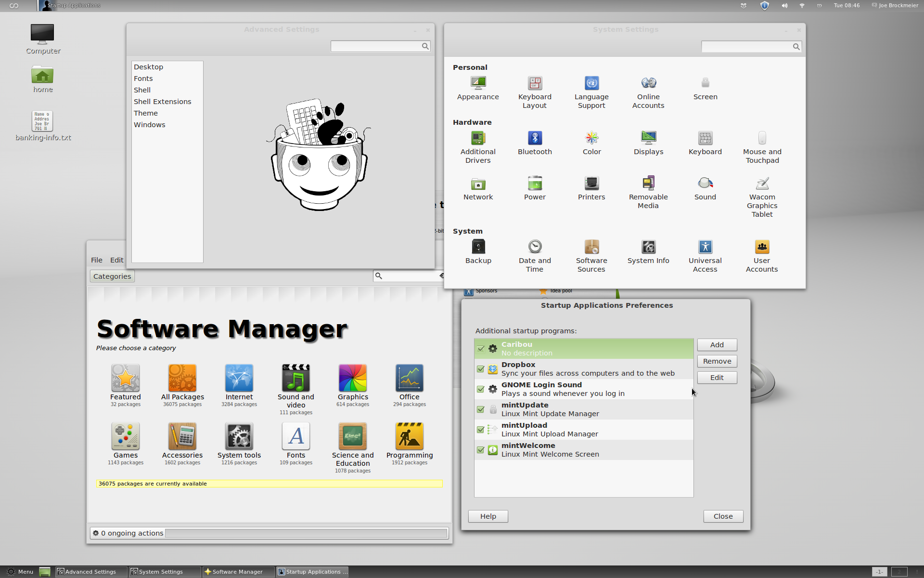Click Categories button in Software Manager

112,276
